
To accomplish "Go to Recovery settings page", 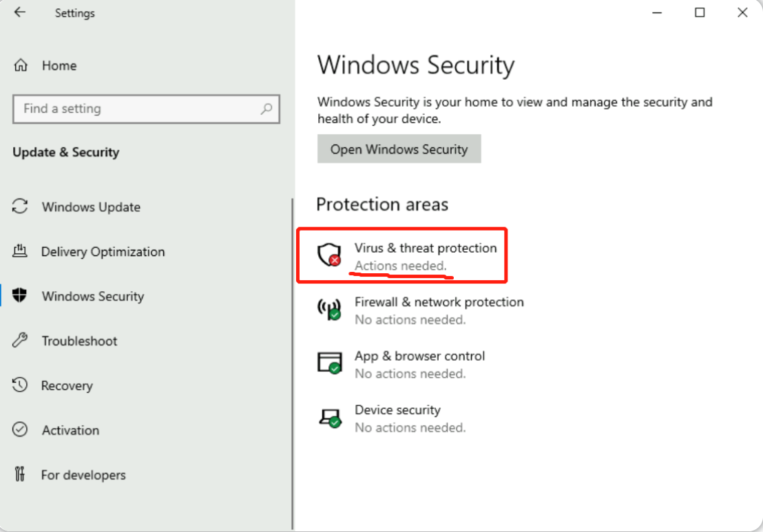I will point(67,385).
